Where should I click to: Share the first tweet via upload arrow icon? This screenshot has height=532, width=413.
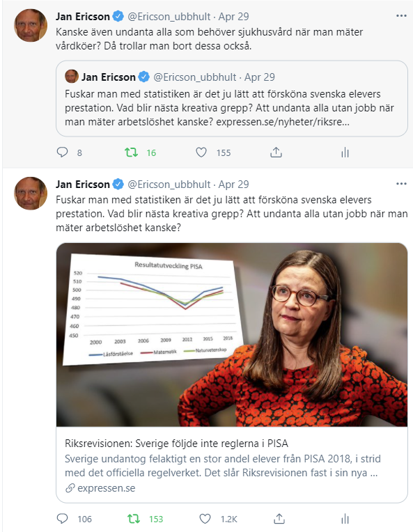[276, 152]
